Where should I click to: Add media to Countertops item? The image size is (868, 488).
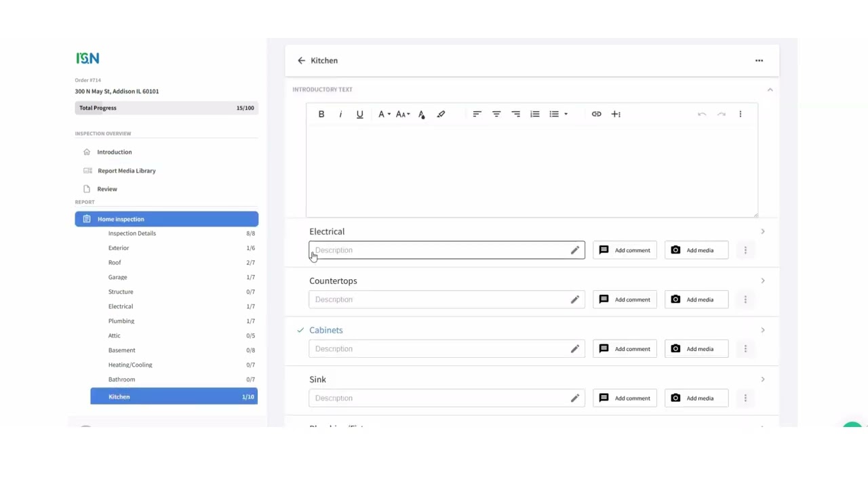696,300
